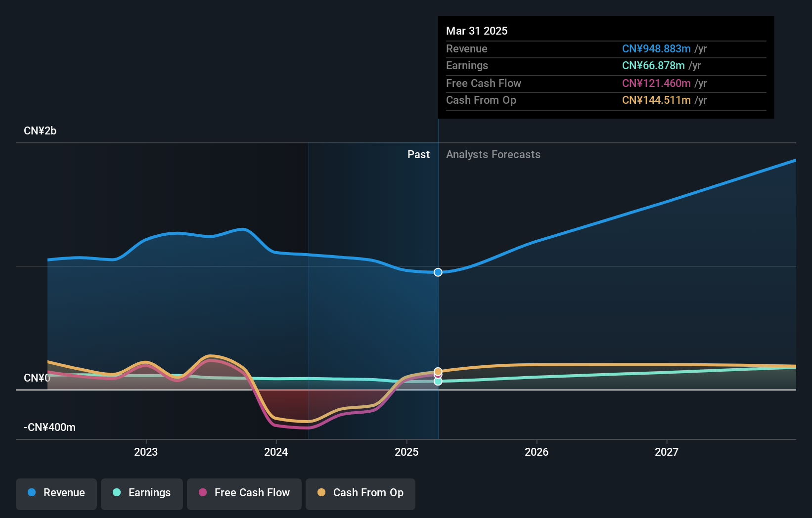Click the 'Free Cash Flow' tooltip row label
The image size is (812, 518).
(x=484, y=84)
